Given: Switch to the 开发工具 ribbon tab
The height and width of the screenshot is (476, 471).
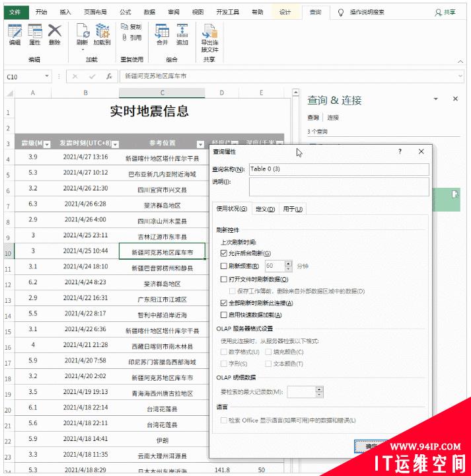Looking at the screenshot, I should (227, 12).
